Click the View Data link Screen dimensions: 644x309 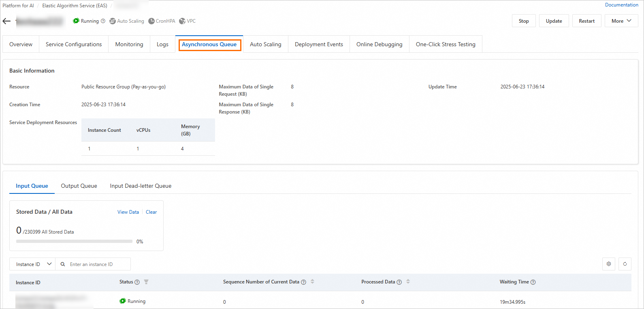[x=128, y=212]
